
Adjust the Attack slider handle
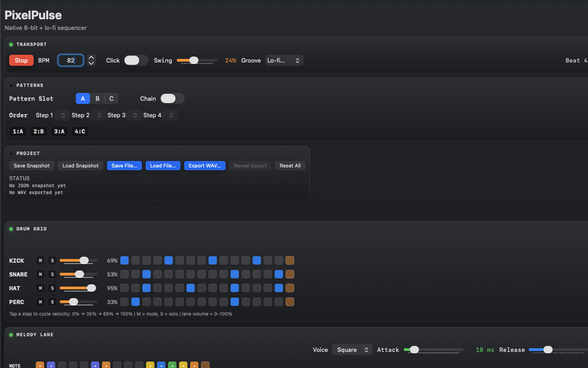414,350
